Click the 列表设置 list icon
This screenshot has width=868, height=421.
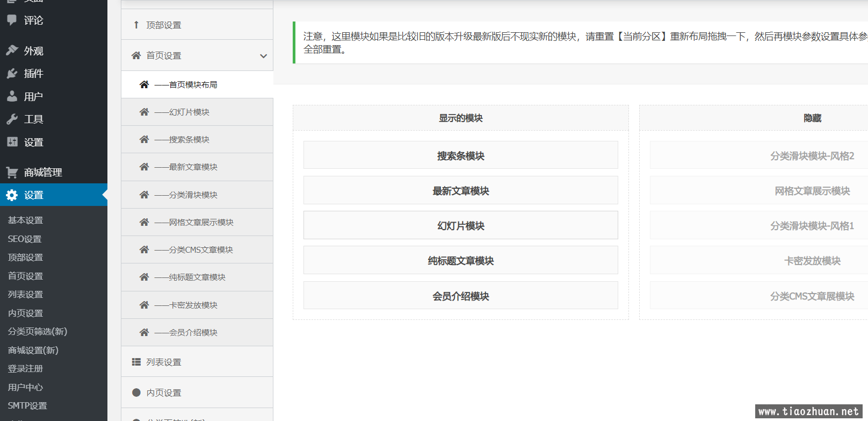pyautogui.click(x=136, y=362)
